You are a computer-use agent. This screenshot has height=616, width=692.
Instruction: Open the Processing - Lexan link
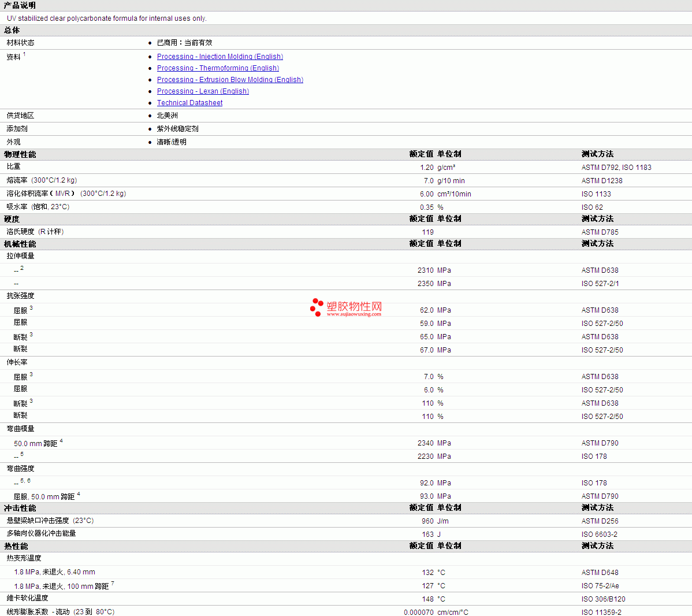point(203,91)
